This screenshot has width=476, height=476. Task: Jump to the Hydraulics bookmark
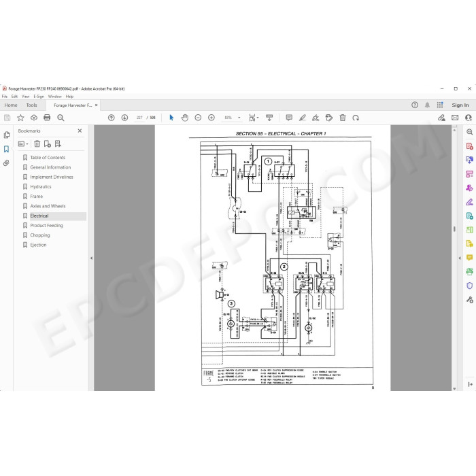tap(41, 187)
